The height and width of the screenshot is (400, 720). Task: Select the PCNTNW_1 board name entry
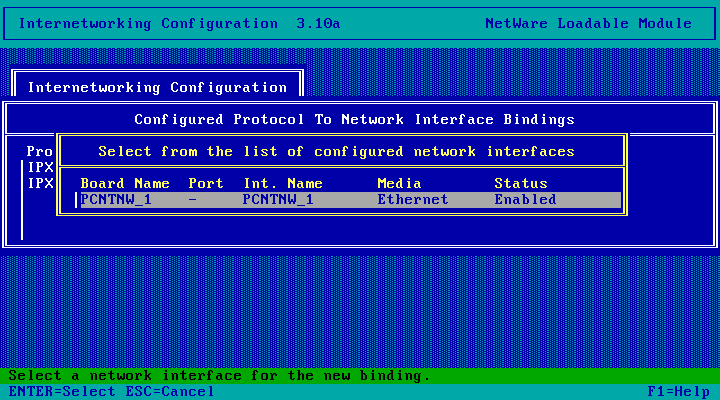click(x=116, y=200)
